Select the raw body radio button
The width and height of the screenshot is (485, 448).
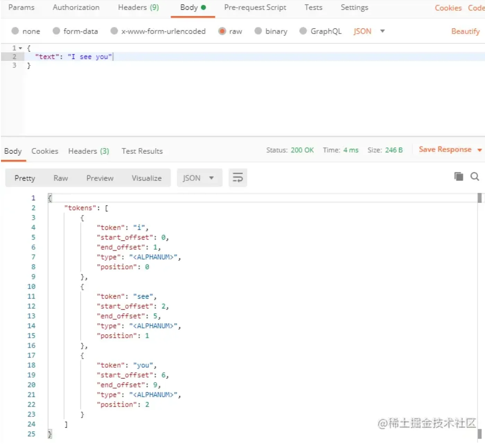(x=222, y=31)
